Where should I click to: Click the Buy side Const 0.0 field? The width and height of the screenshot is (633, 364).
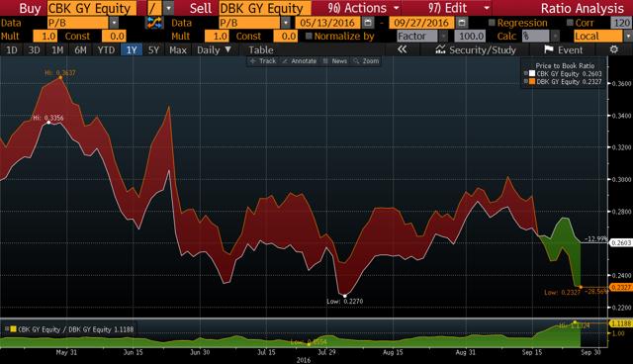coord(115,37)
